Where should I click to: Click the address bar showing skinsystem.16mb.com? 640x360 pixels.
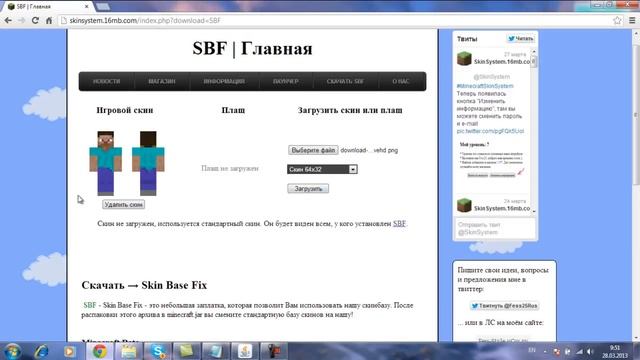click(x=335, y=20)
